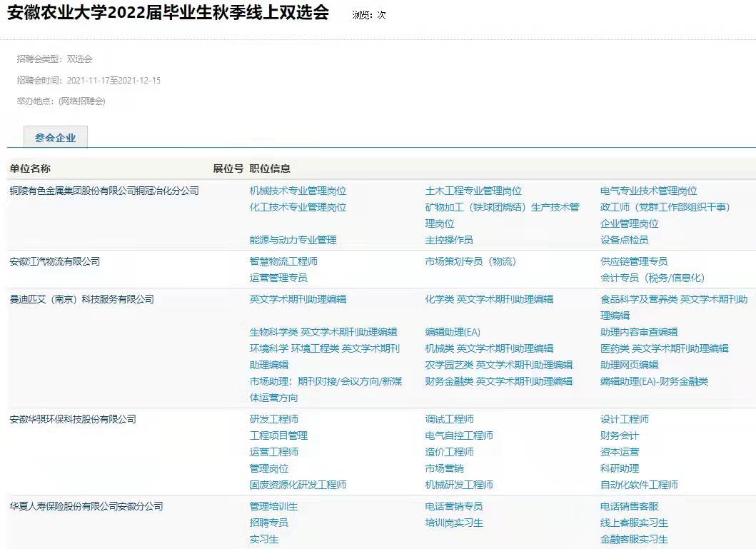Viewport: 756px width, 549px height.
Task: Open 电气专业技术管理岗位 job posting
Action: [x=648, y=191]
